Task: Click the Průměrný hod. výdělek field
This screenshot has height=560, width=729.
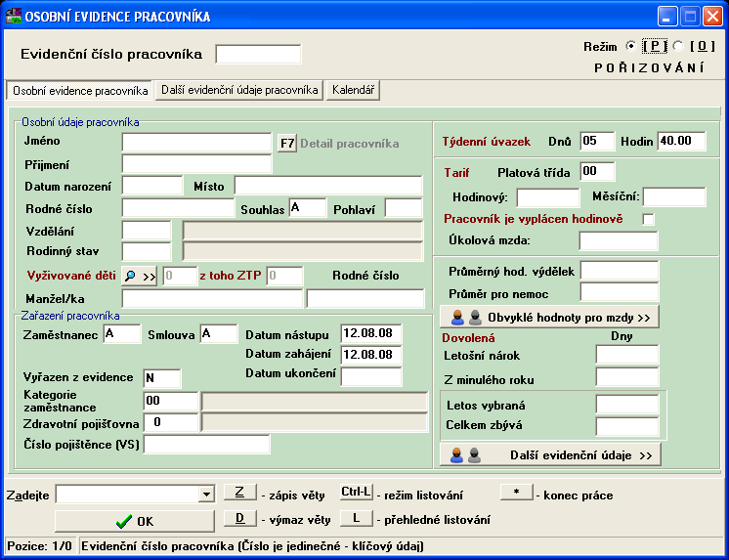Action: point(620,271)
